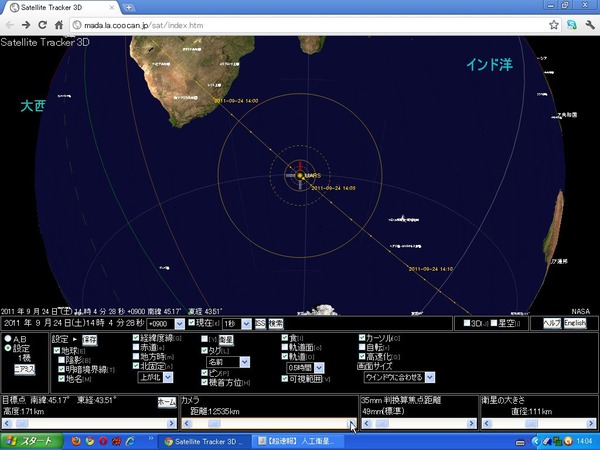The image size is (600, 450).
Task: Toggle the 現在 (current time) checkbox
Action: (x=192, y=323)
